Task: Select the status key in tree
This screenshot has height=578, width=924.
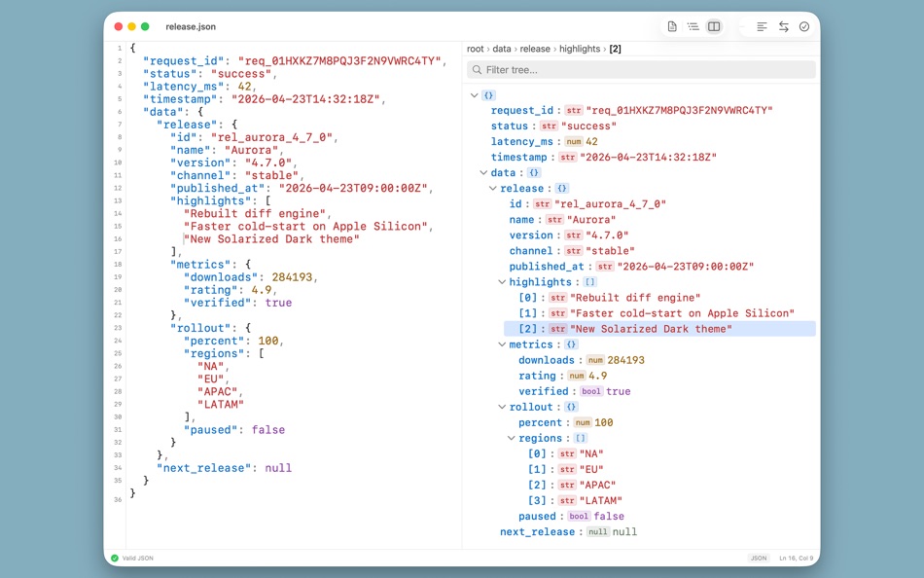Action: coord(510,126)
